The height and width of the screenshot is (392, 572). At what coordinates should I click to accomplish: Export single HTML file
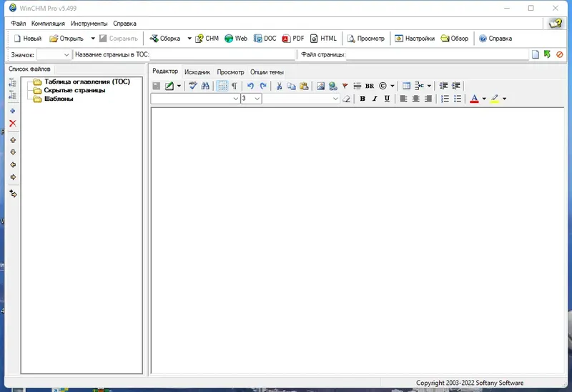323,39
